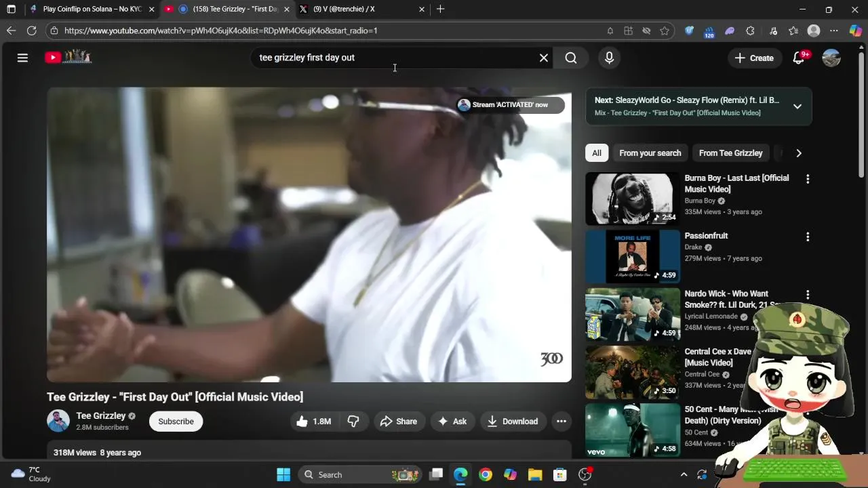
Task: Click the browser address bar URL
Action: point(221,30)
